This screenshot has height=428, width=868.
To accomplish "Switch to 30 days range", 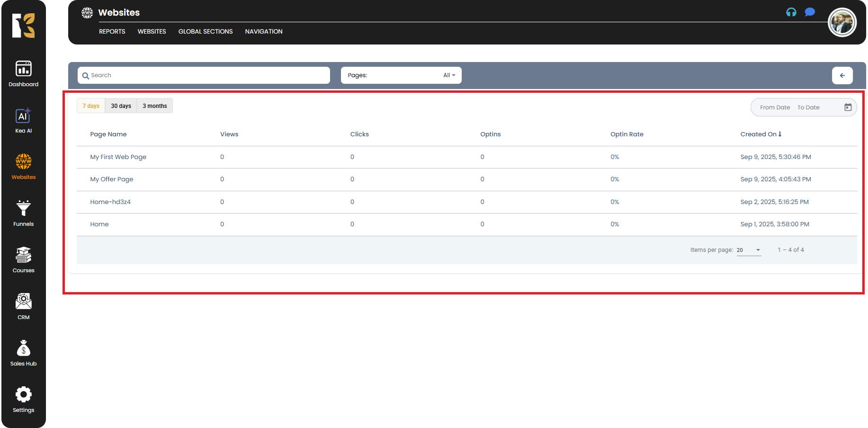I will (121, 106).
